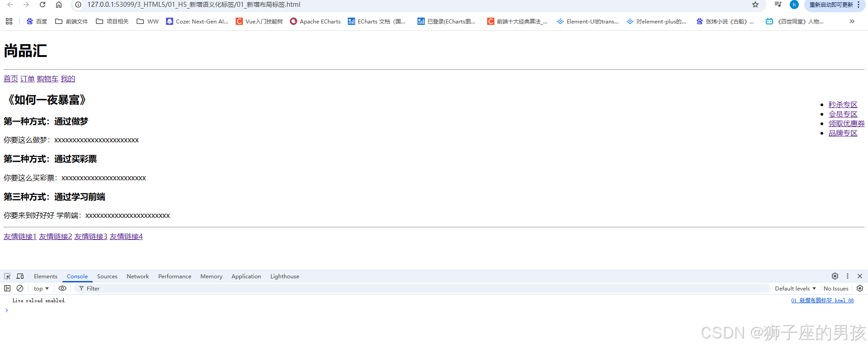Click the console prompt input line

434,310
